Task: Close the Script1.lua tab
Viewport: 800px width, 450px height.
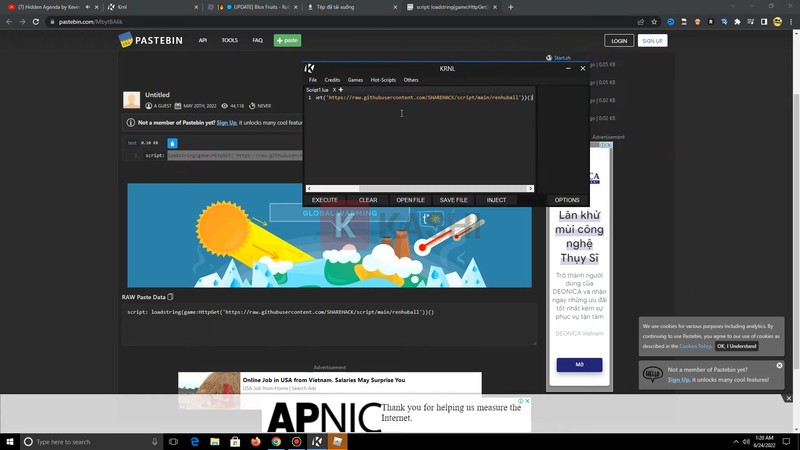Action: click(334, 90)
